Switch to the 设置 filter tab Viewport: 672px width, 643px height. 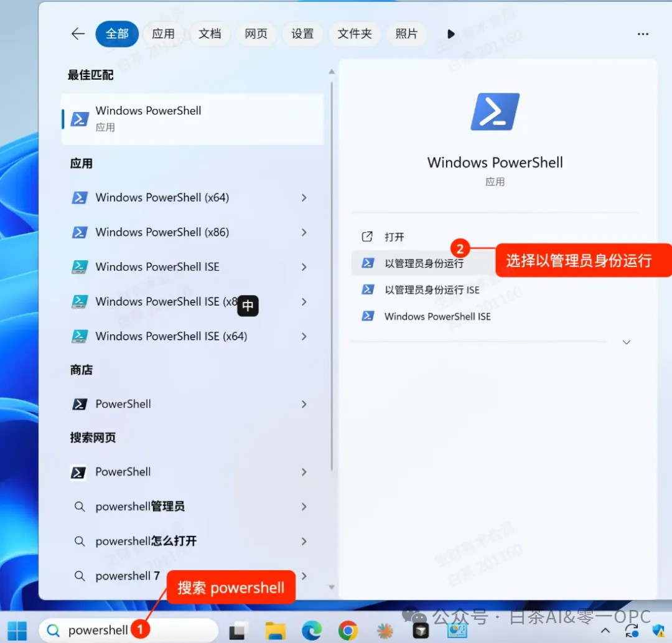tap(302, 34)
